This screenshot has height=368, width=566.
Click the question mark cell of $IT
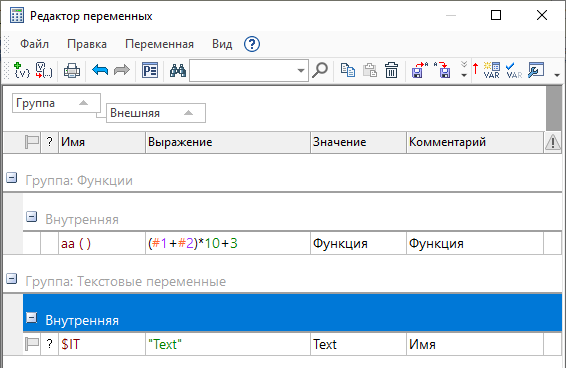coord(49,344)
